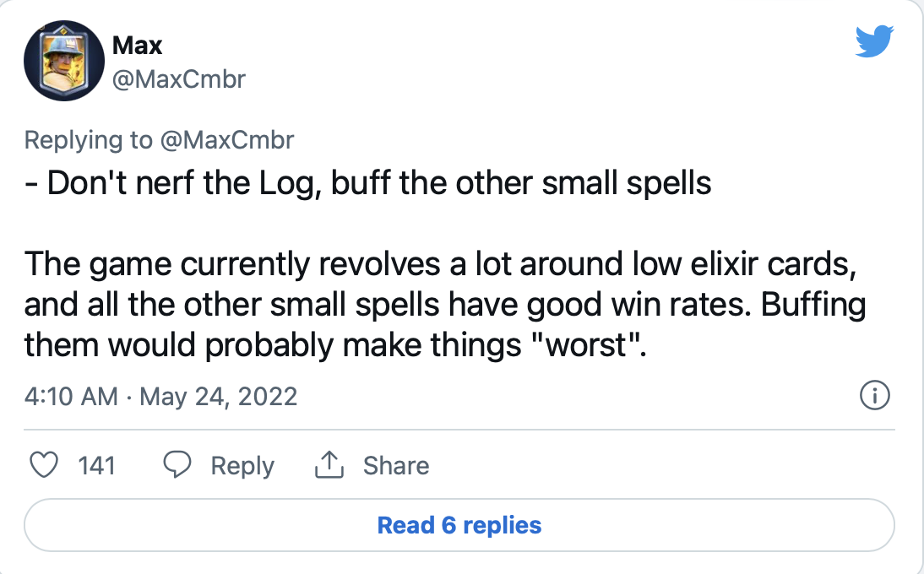Open the @MaxCmbr handle under the name
The height and width of the screenshot is (574, 924).
(x=178, y=79)
